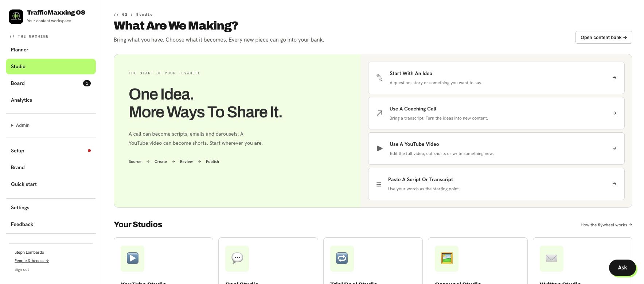Click the pencil icon beside Start With An Idea

[x=379, y=78]
